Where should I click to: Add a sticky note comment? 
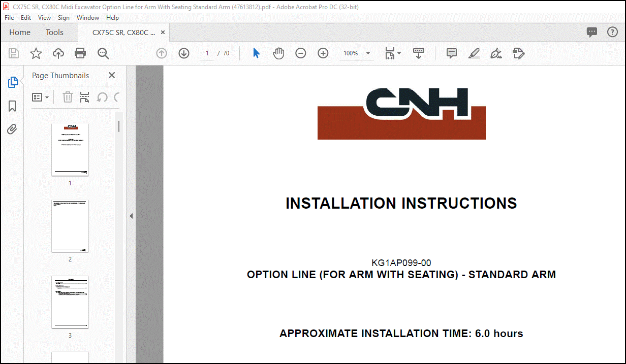[x=452, y=53]
